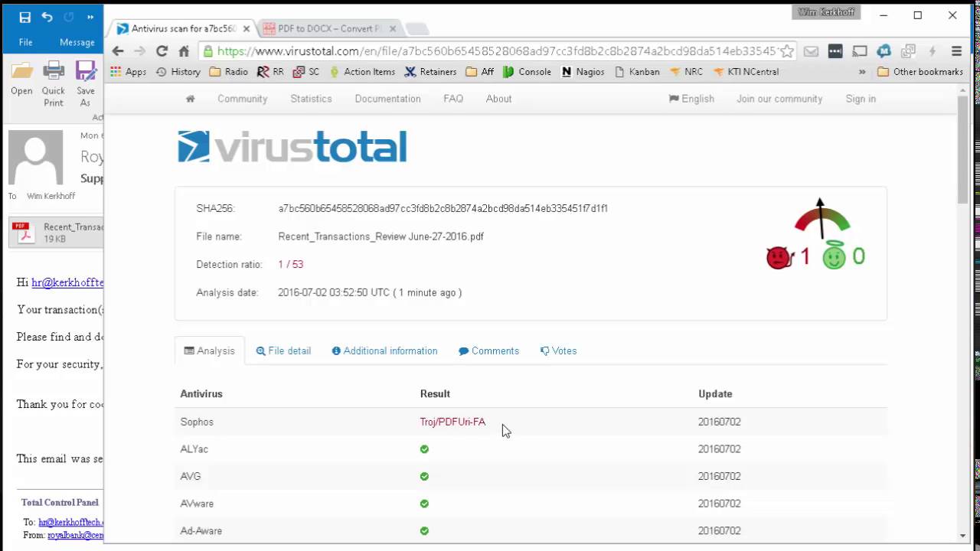This screenshot has width=980, height=551.
Task: Click the Outlook Save icon in quick access toolbar
Action: coord(25,17)
